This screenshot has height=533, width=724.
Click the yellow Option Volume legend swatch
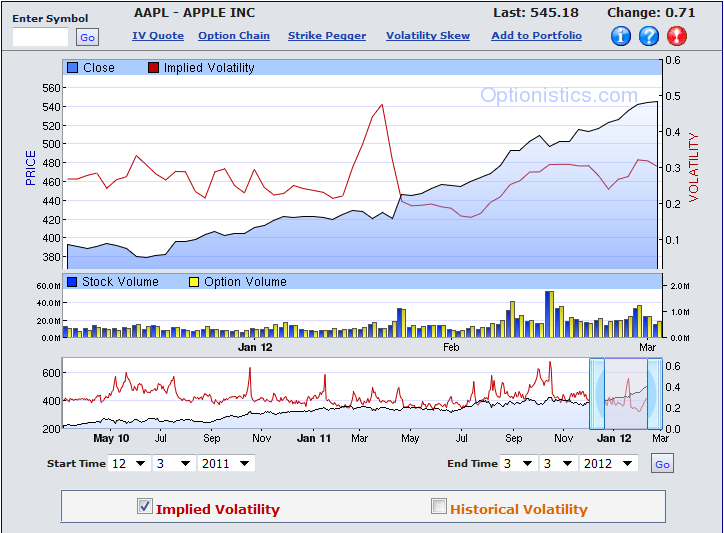pos(194,282)
